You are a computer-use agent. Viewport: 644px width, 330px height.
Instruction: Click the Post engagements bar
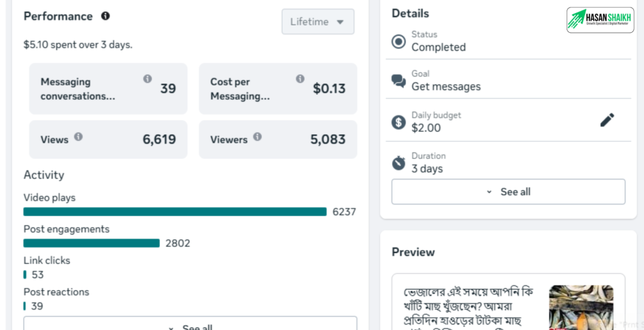[x=91, y=243]
